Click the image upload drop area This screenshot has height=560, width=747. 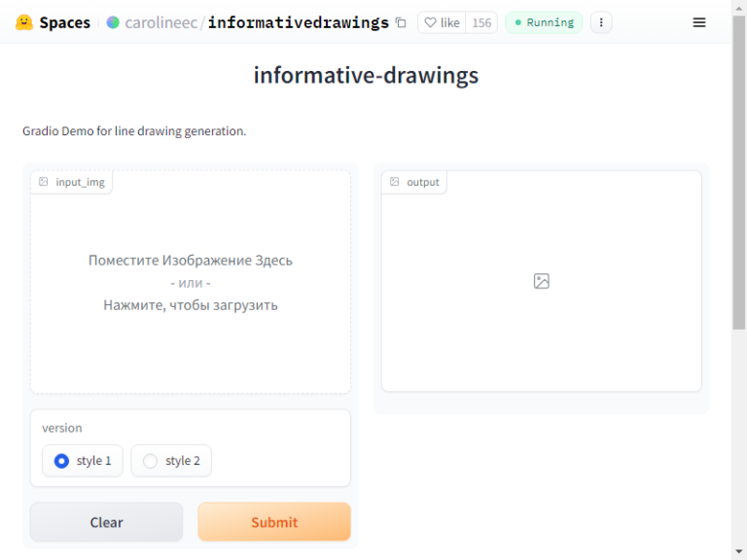point(191,282)
